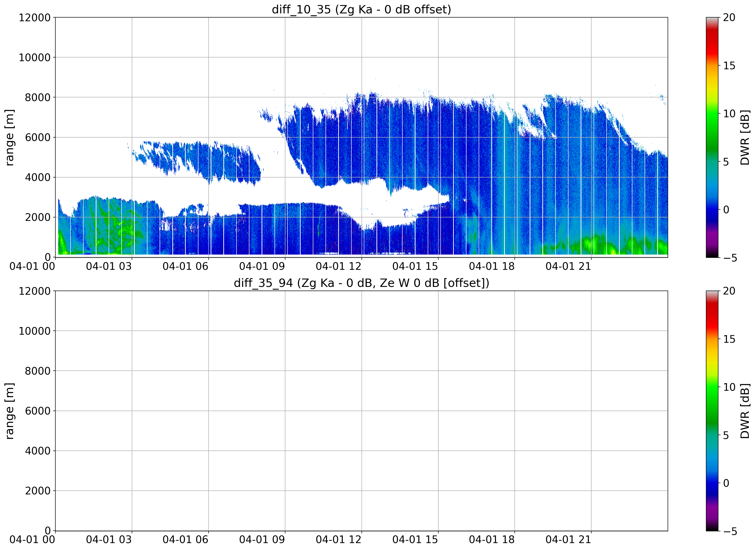The height and width of the screenshot is (550, 756).
Task: Click colorbar tick "20" of diff_10_35 plot
Action: click(x=729, y=17)
